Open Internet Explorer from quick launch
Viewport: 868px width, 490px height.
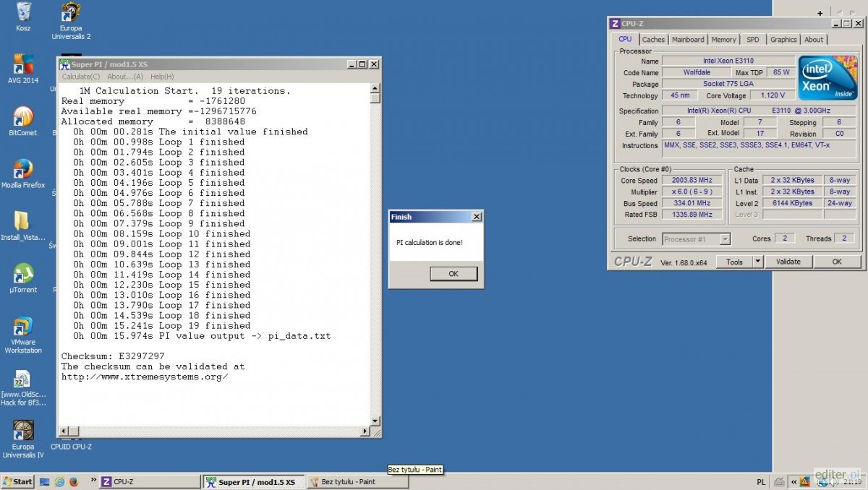tap(59, 481)
